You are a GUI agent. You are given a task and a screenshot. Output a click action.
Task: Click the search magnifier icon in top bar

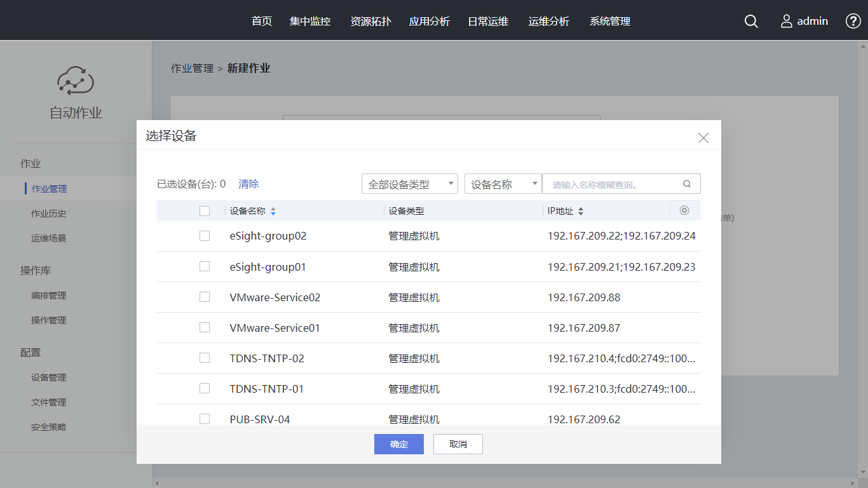pos(751,22)
